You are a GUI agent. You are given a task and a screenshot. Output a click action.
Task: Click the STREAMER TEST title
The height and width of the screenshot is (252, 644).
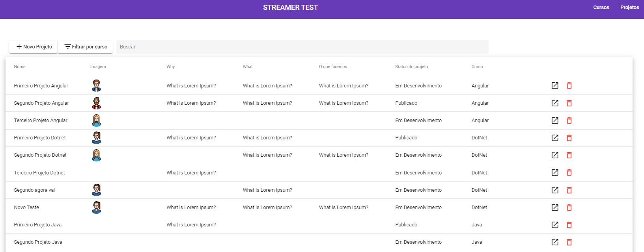tap(290, 7)
